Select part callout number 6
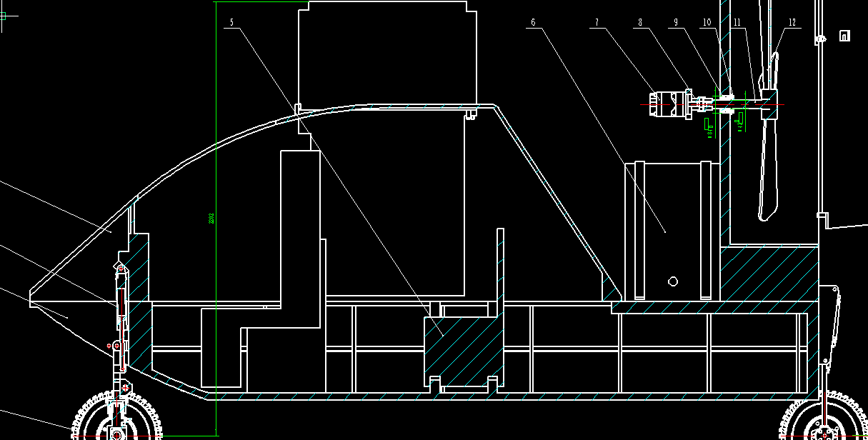Viewport: 868px width, 440px height. 532,22
